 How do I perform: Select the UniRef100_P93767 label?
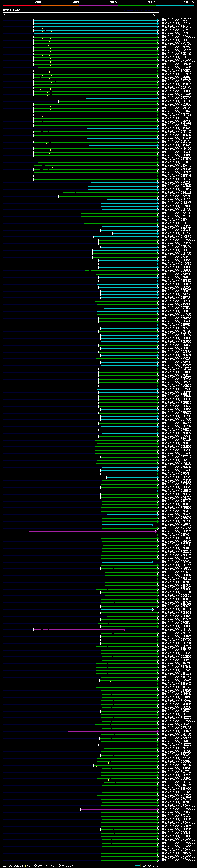177,43
